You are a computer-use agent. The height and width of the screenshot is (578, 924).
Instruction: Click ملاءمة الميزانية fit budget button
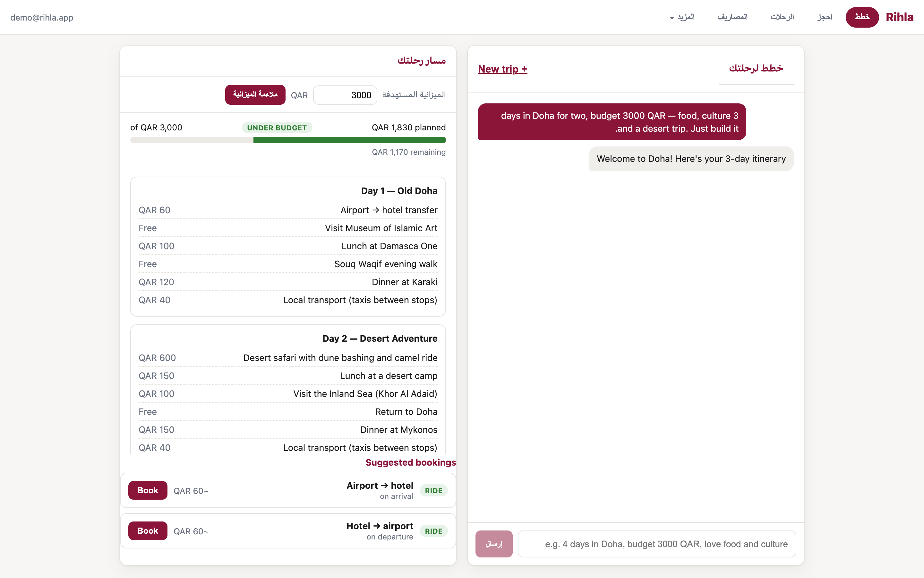click(255, 94)
